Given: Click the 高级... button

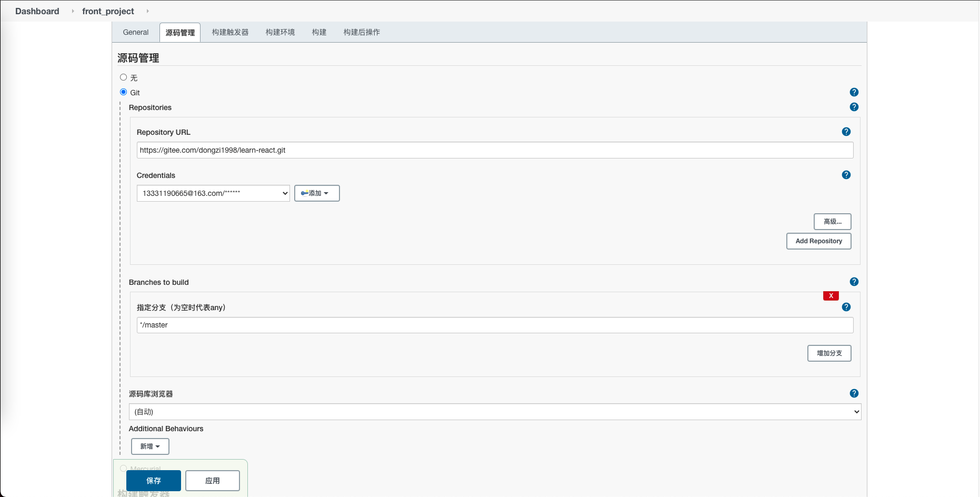Looking at the screenshot, I should point(832,222).
